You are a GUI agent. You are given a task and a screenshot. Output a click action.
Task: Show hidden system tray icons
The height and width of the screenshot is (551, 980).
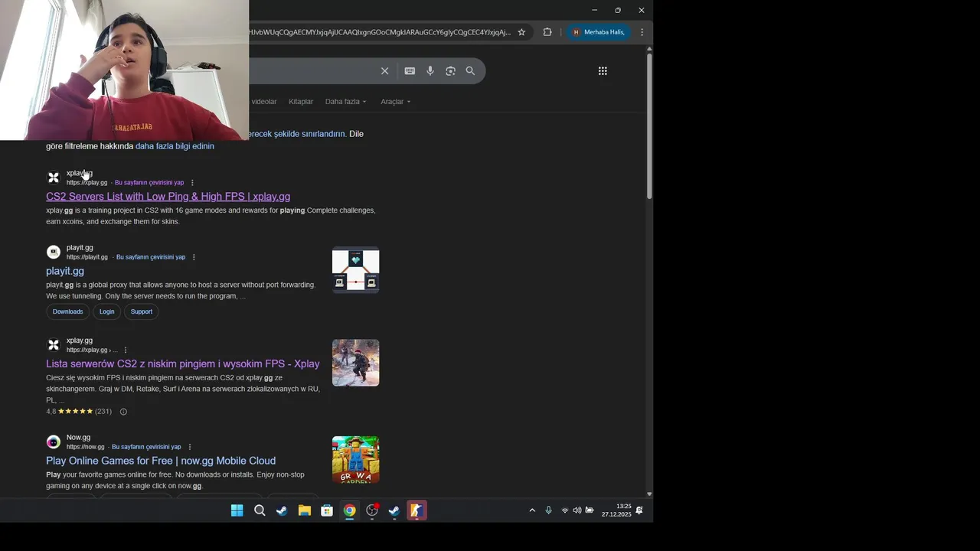532,510
